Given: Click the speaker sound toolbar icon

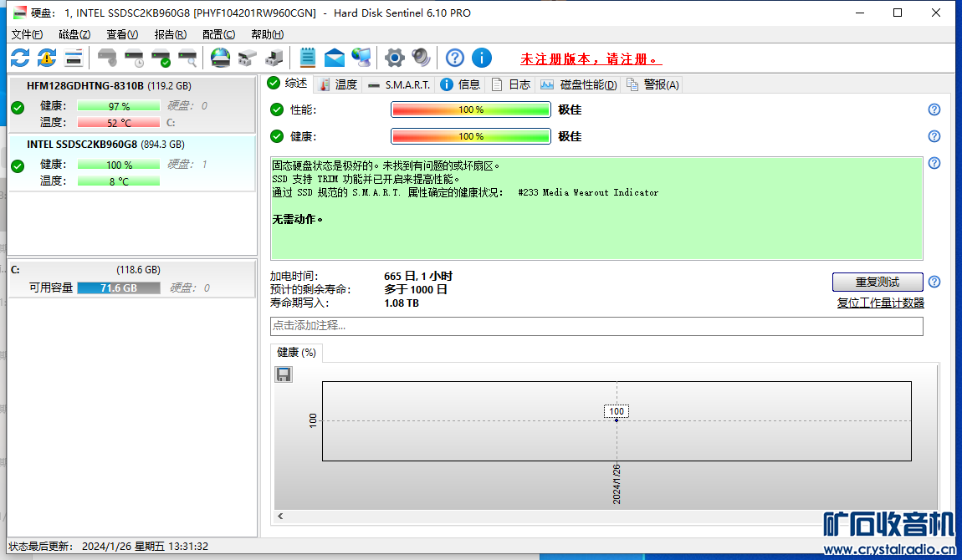Looking at the screenshot, I should [x=421, y=58].
